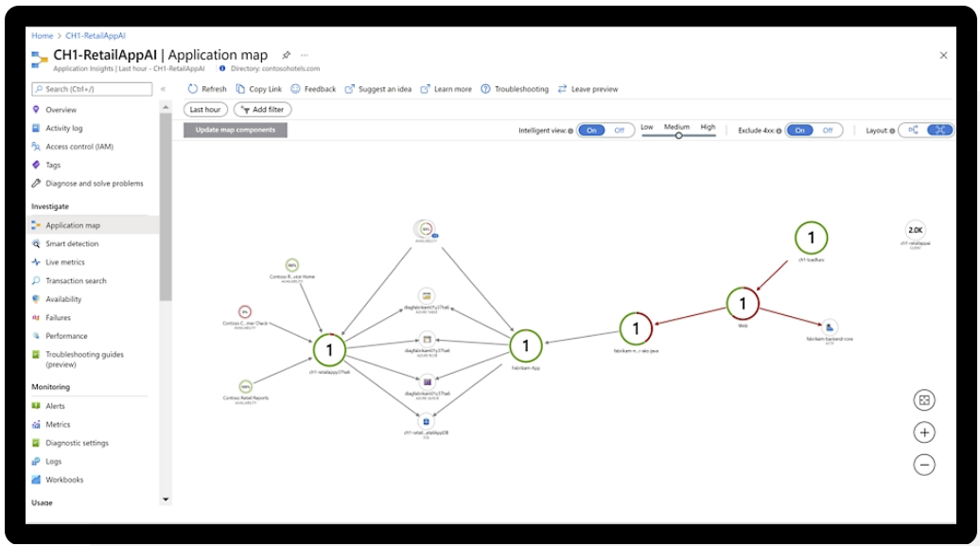Open Diagnose and solve problems
The width and height of the screenshot is (980, 546).
click(93, 184)
